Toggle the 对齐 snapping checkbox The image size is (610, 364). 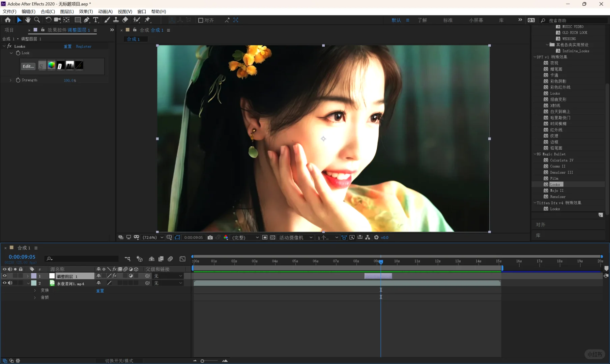[x=201, y=20]
